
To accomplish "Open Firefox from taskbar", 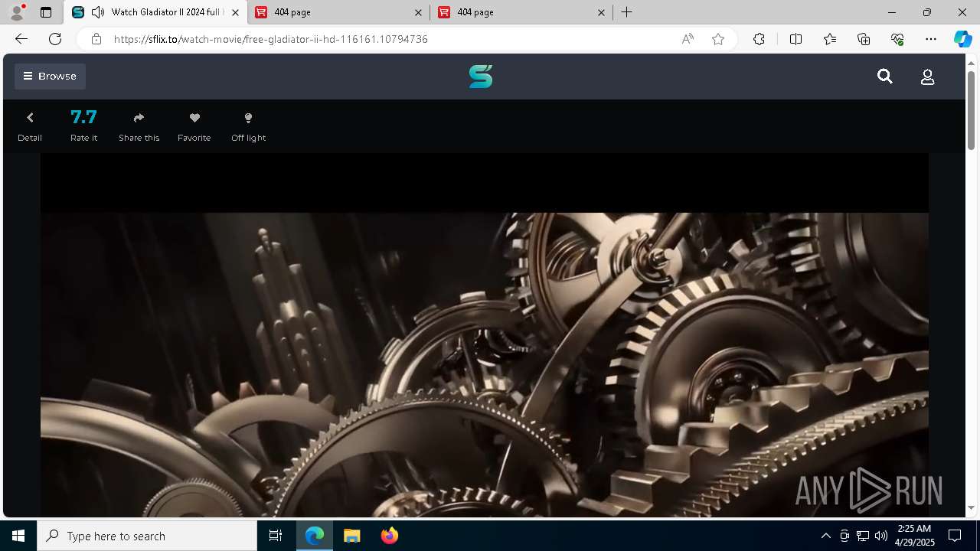I will click(x=389, y=536).
